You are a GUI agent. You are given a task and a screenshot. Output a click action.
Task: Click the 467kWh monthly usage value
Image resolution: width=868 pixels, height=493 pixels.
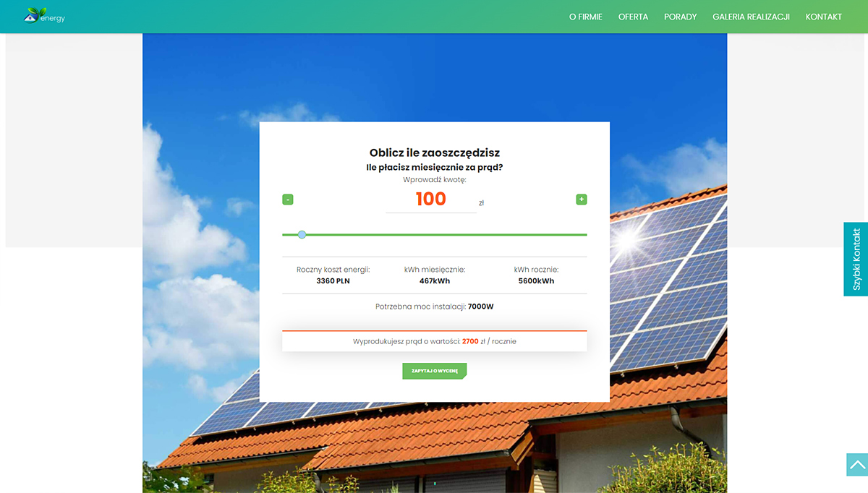(434, 281)
